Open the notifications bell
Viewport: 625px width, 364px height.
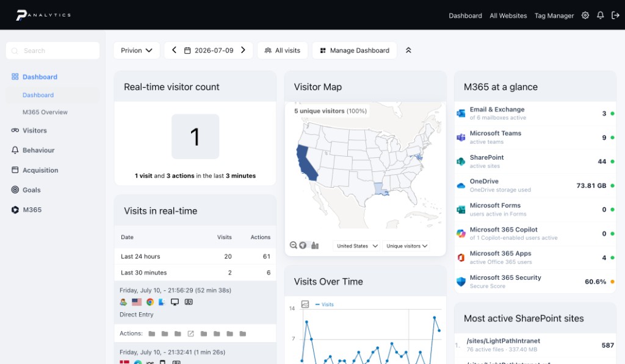601,15
